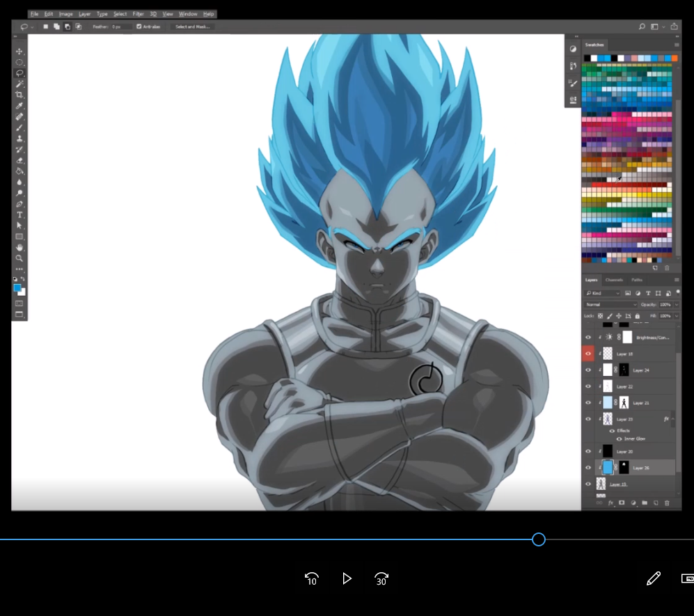
Task: Toggle visibility of the Inner Glow effect
Action: pos(620,439)
